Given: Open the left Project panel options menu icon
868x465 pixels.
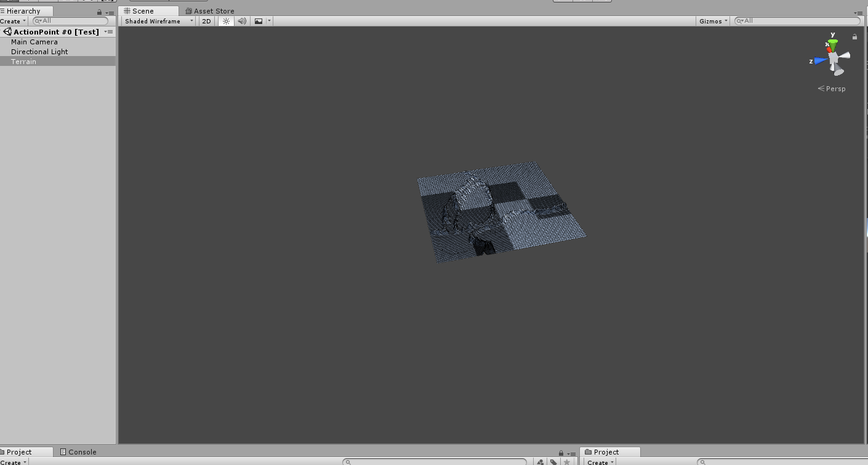Looking at the screenshot, I should pyautogui.click(x=570, y=453).
